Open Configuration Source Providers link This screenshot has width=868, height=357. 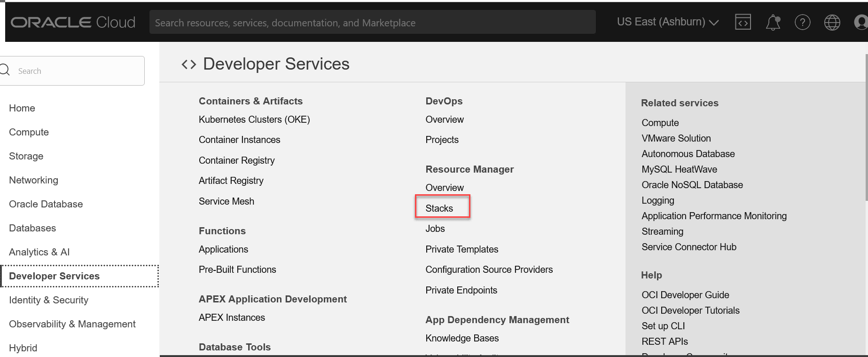point(489,270)
